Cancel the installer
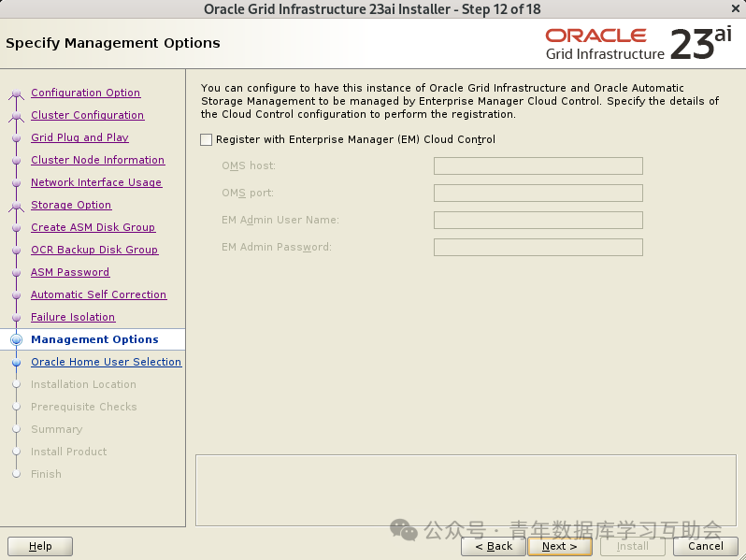Image resolution: width=746 pixels, height=560 pixels. pos(706,546)
